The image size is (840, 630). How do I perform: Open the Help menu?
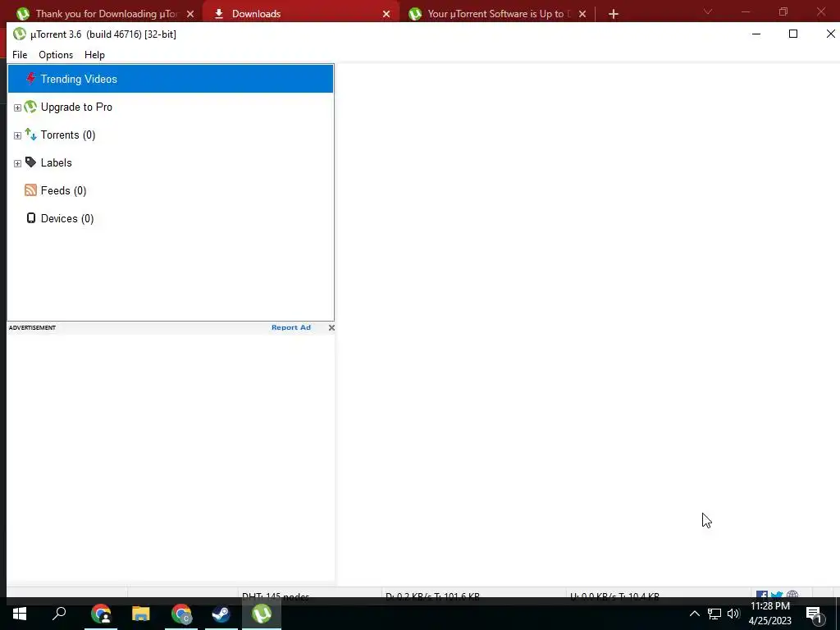point(94,55)
